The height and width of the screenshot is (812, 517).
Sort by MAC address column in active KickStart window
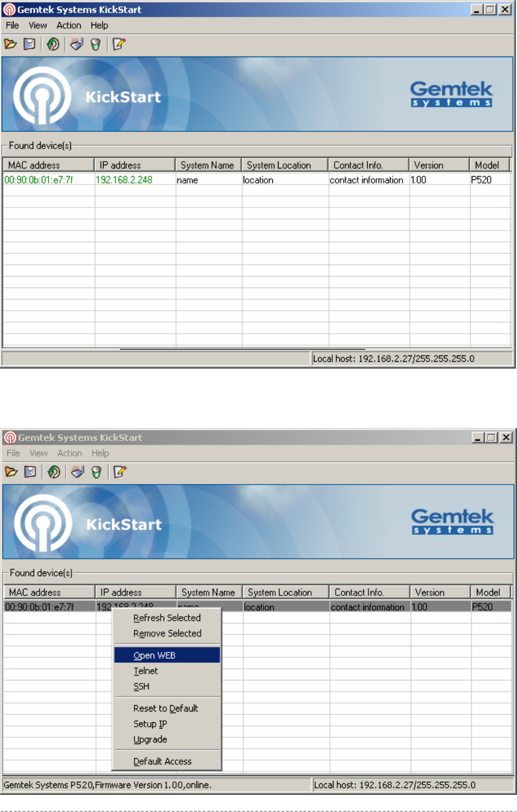(49, 165)
